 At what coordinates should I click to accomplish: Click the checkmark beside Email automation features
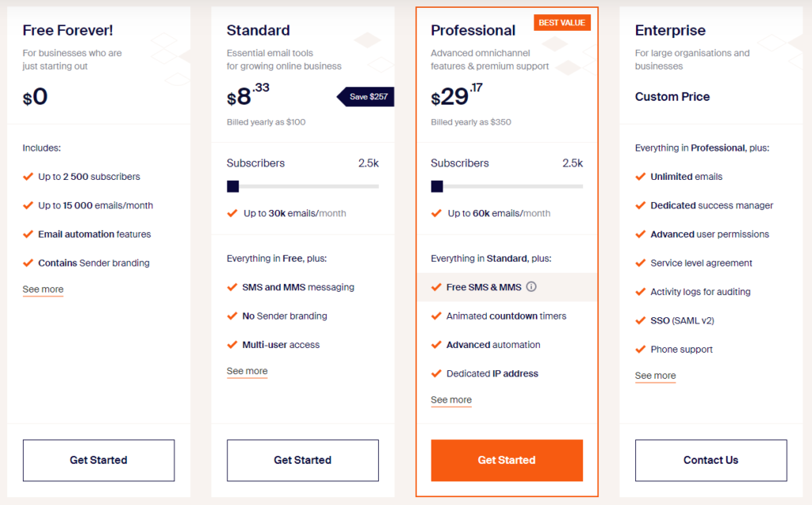(x=28, y=234)
